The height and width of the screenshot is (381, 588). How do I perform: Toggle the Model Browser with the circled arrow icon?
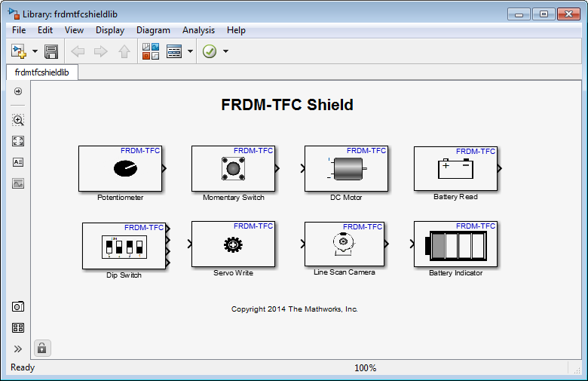coord(18,91)
